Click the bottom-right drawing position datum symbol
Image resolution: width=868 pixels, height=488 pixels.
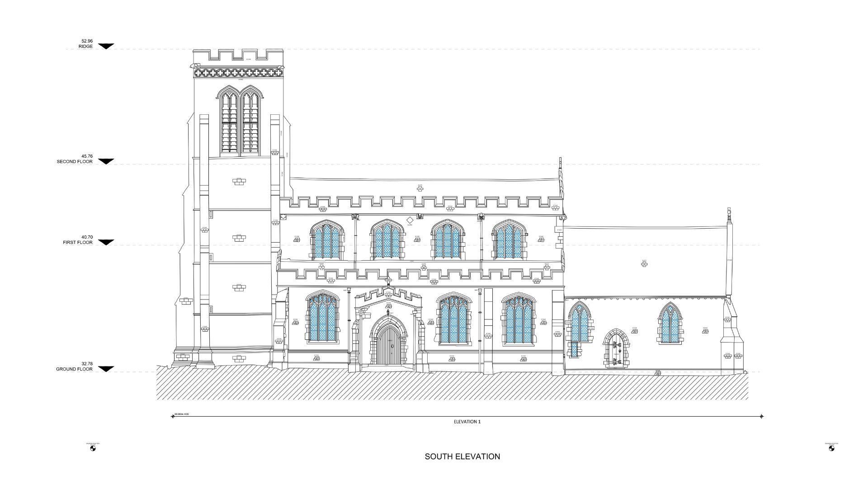coord(831,448)
